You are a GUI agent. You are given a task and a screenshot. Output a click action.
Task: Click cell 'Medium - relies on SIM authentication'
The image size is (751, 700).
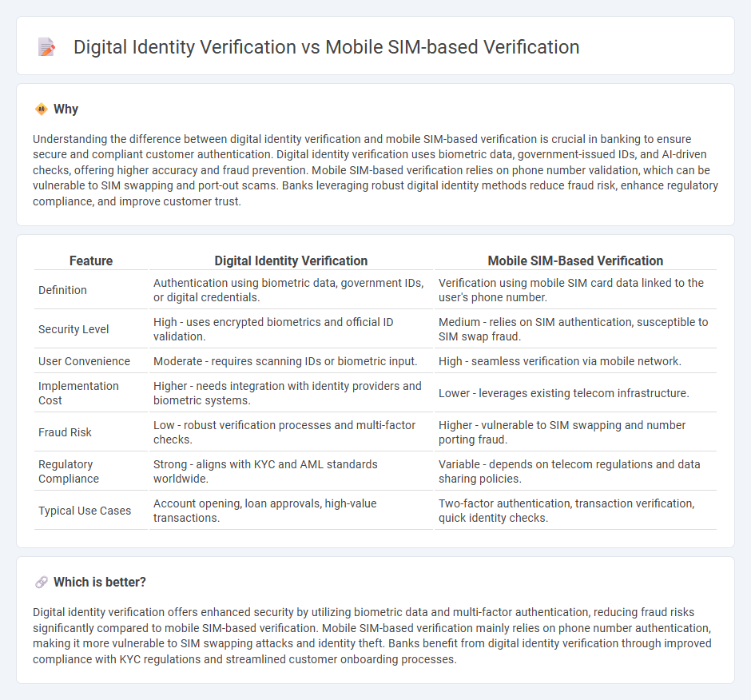pos(575,329)
